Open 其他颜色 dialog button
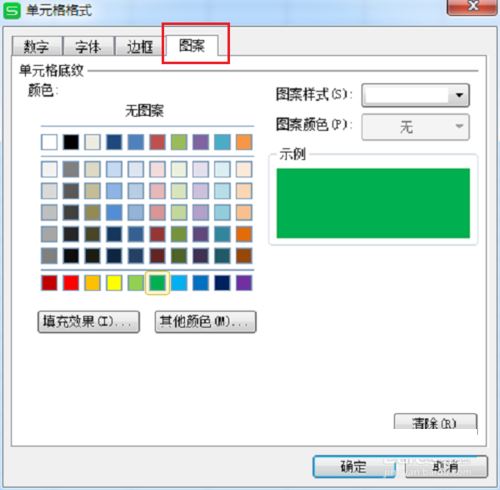This screenshot has width=500, height=490. click(x=205, y=322)
